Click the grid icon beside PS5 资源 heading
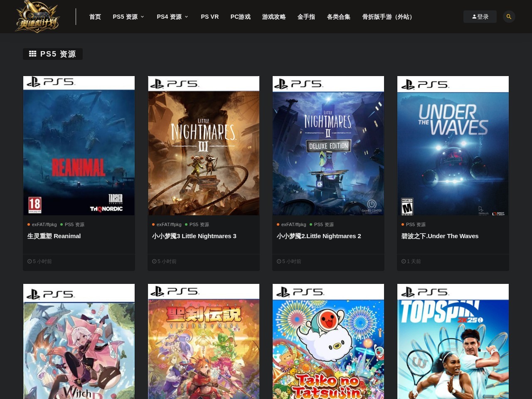This screenshot has width=532, height=399. point(32,54)
